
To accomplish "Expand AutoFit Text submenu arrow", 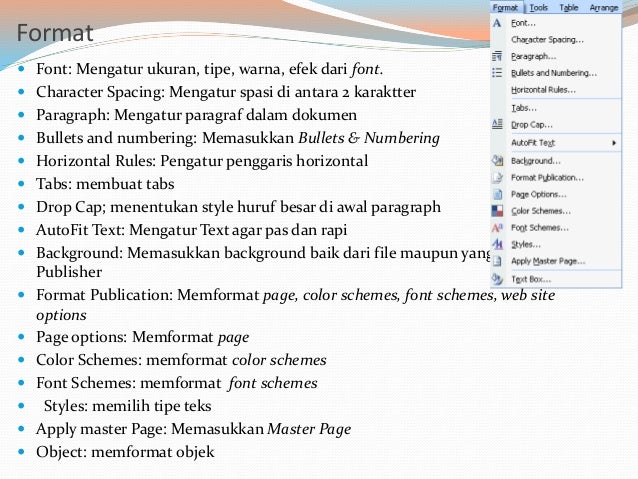I will [614, 143].
